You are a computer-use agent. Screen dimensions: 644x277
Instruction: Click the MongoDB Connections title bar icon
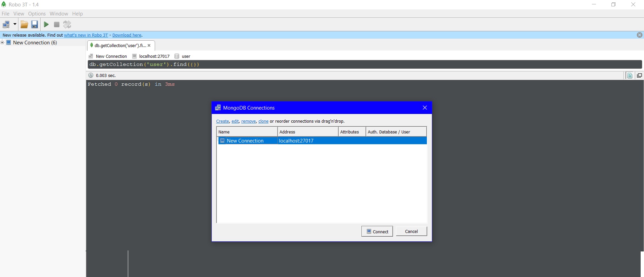218,108
